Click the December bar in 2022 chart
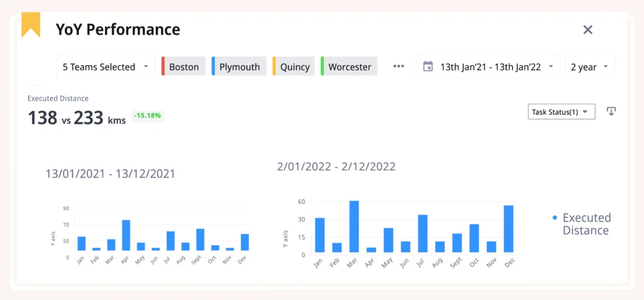The width and height of the screenshot is (644, 300). point(508,228)
